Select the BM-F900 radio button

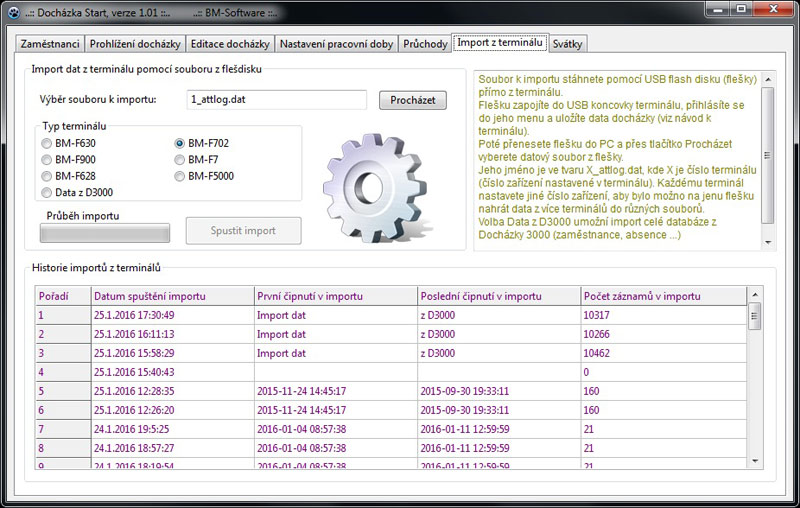tap(47, 159)
